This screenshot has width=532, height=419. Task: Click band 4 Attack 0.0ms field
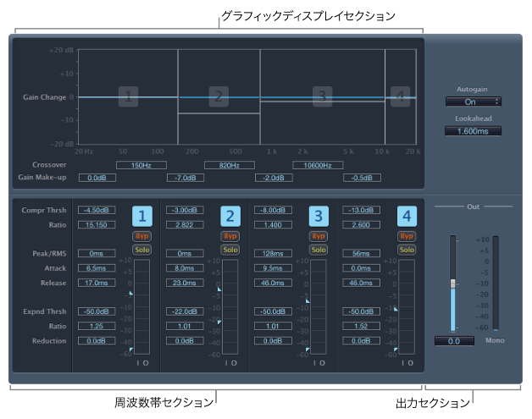(362, 268)
